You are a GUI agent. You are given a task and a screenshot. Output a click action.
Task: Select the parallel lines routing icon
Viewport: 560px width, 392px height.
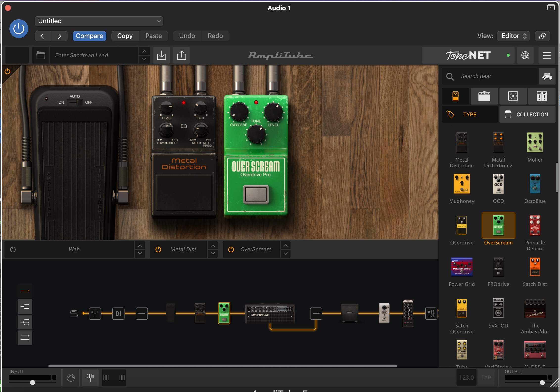click(25, 338)
